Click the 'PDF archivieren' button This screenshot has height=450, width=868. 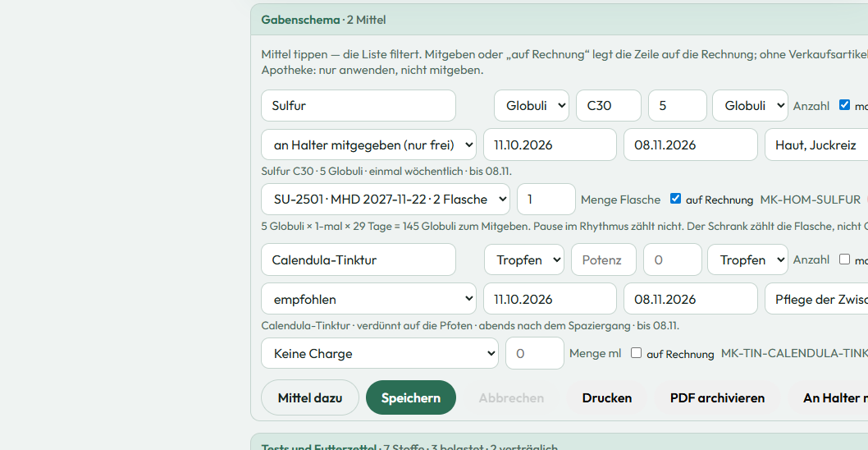pos(717,397)
